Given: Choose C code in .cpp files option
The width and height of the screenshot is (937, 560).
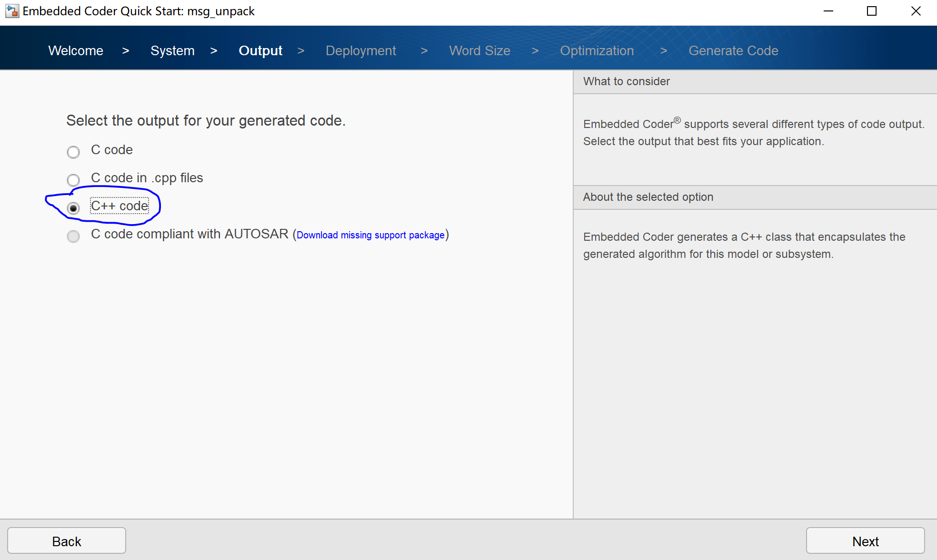Looking at the screenshot, I should pos(73,180).
